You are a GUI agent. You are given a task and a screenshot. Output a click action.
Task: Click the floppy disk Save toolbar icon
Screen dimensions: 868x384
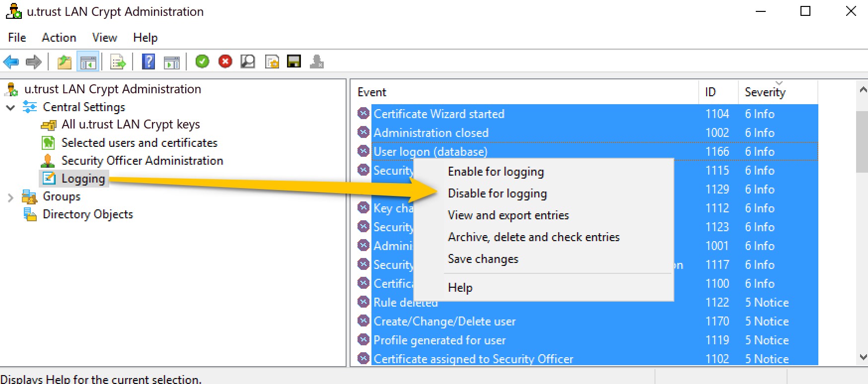[294, 62]
